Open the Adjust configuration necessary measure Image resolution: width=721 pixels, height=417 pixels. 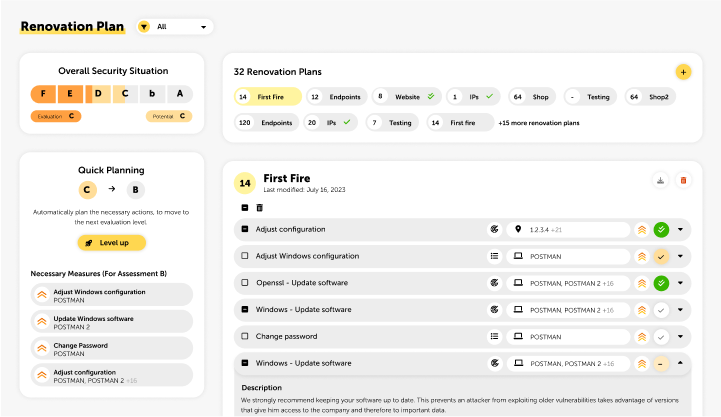click(112, 375)
